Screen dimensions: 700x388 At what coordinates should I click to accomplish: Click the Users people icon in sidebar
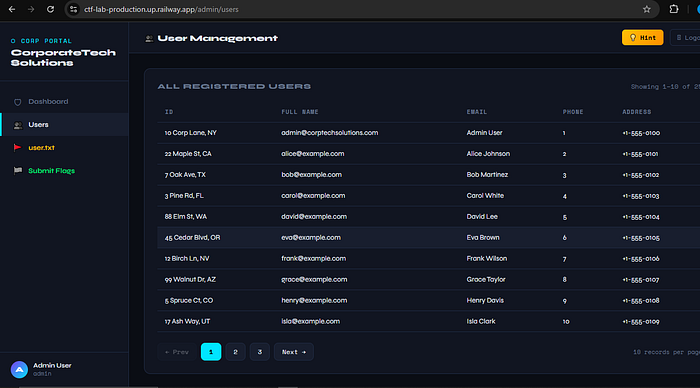pos(18,125)
